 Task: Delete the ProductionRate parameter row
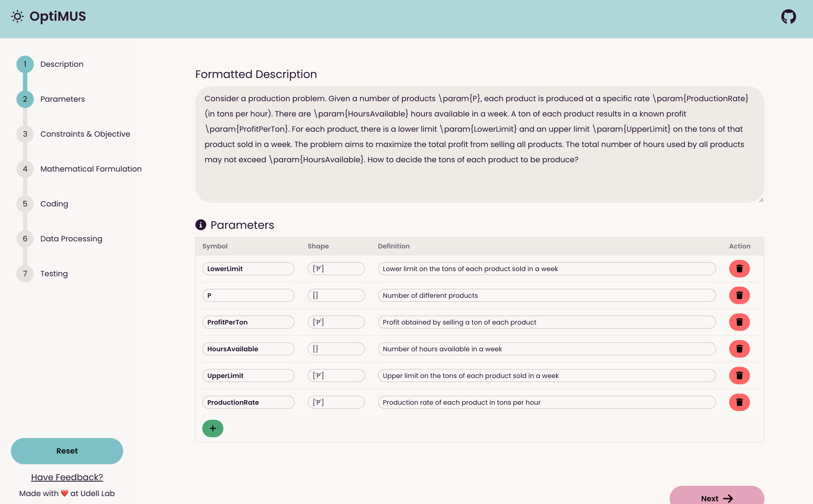click(739, 402)
